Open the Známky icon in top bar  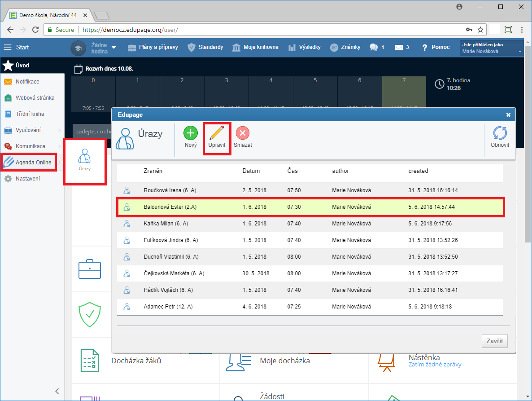(334, 47)
